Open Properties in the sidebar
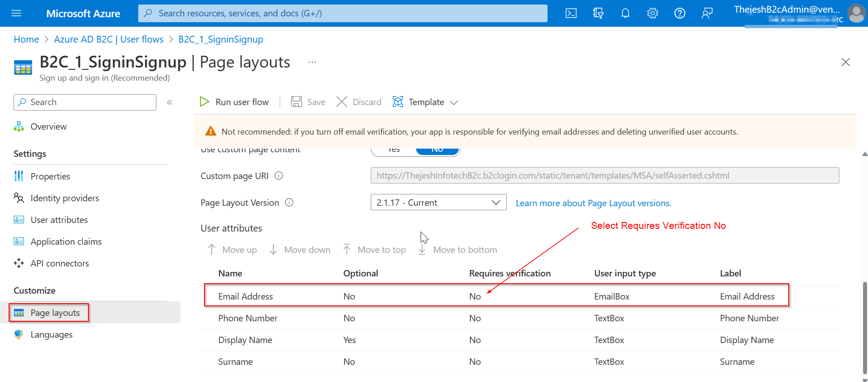 [x=50, y=176]
